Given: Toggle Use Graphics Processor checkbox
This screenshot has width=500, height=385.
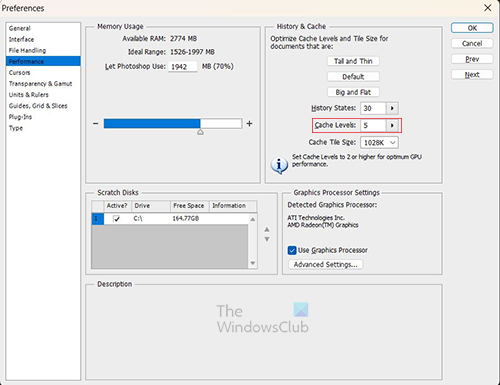Looking at the screenshot, I should pos(292,250).
